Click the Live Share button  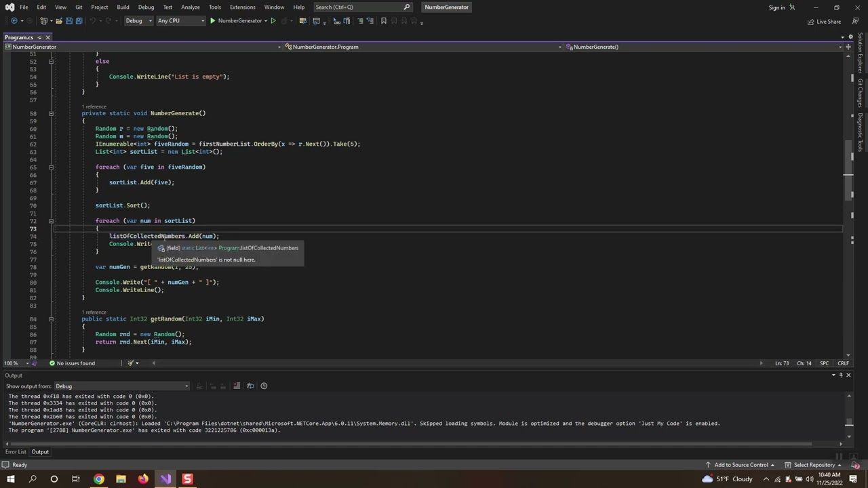[823, 22]
